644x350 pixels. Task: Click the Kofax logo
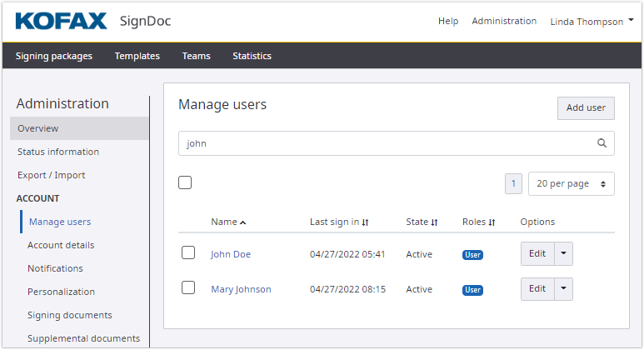click(x=61, y=21)
